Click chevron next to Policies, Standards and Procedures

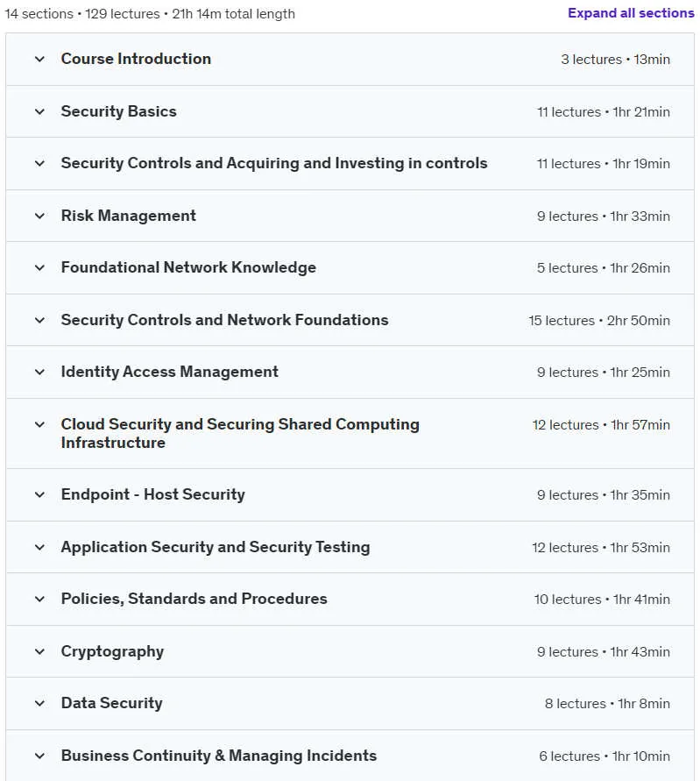pos(39,600)
